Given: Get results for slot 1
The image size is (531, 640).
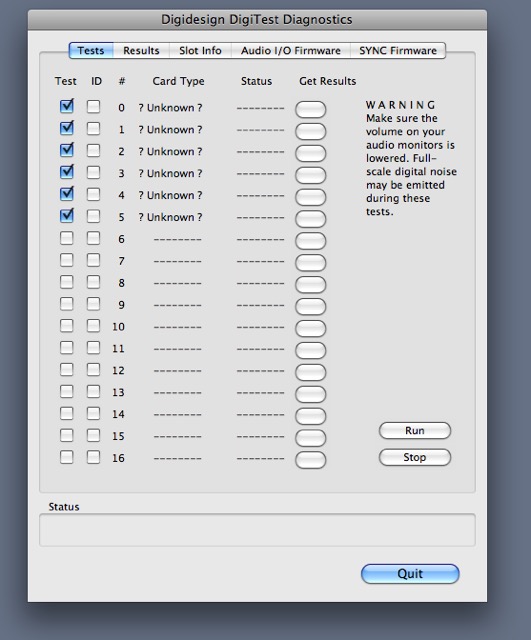Looking at the screenshot, I should pyautogui.click(x=311, y=131).
